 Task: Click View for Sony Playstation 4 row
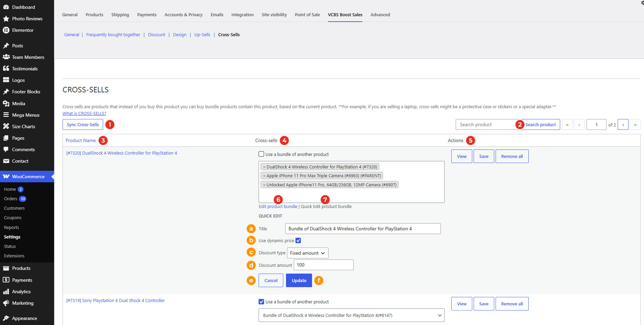(x=462, y=304)
